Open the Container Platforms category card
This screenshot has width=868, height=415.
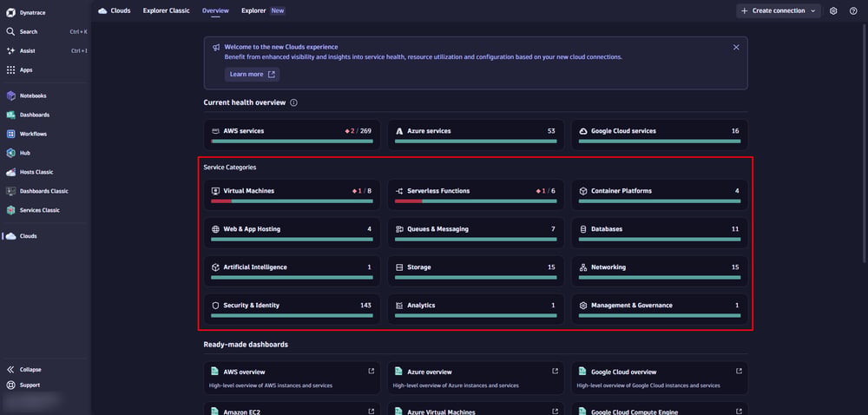click(x=660, y=194)
